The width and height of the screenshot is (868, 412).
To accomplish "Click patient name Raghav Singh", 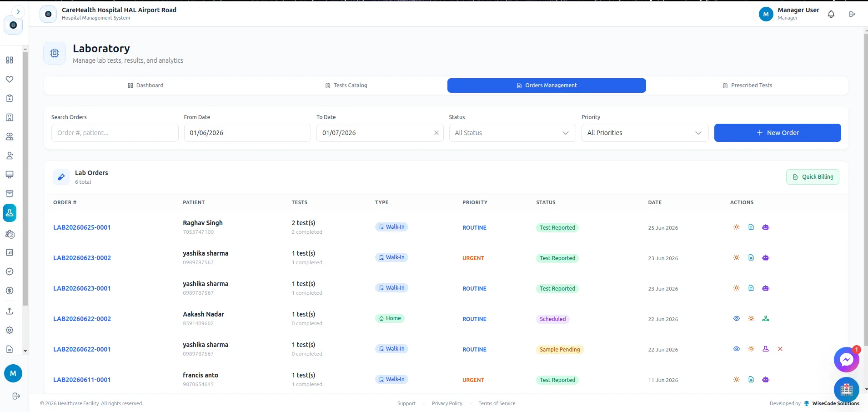I will click(x=203, y=223).
